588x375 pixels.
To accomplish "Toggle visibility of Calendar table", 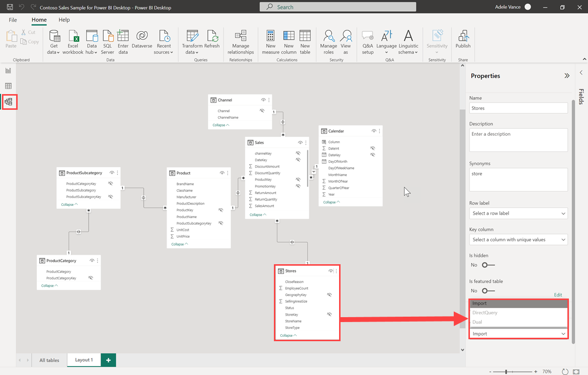I will coord(374,131).
